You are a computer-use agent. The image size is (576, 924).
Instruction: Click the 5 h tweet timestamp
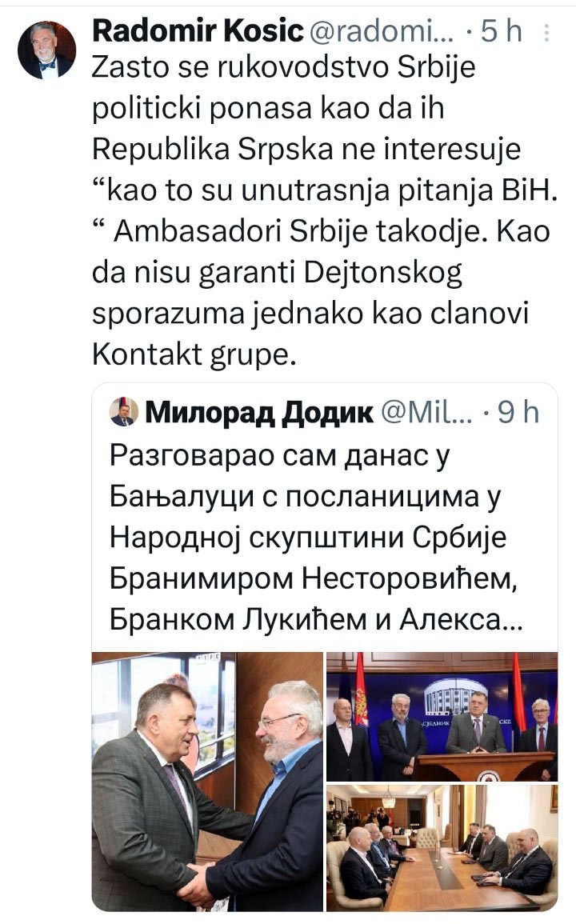click(502, 32)
